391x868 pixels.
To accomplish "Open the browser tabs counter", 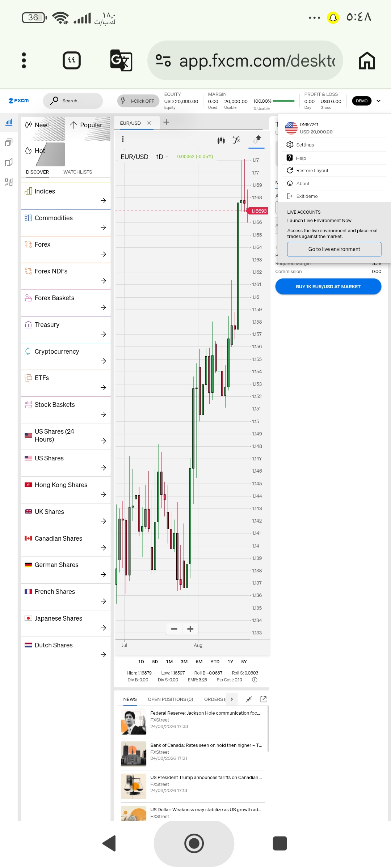I will [x=72, y=60].
